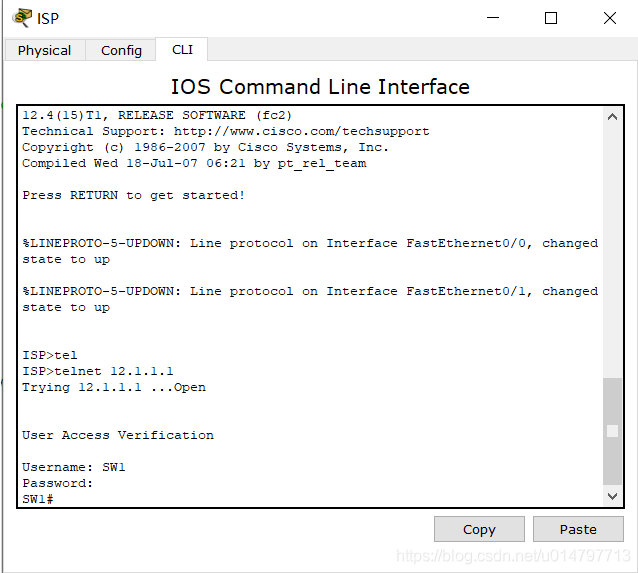The height and width of the screenshot is (573, 638).
Task: Click the SW1# prompt line
Action: [x=38, y=499]
